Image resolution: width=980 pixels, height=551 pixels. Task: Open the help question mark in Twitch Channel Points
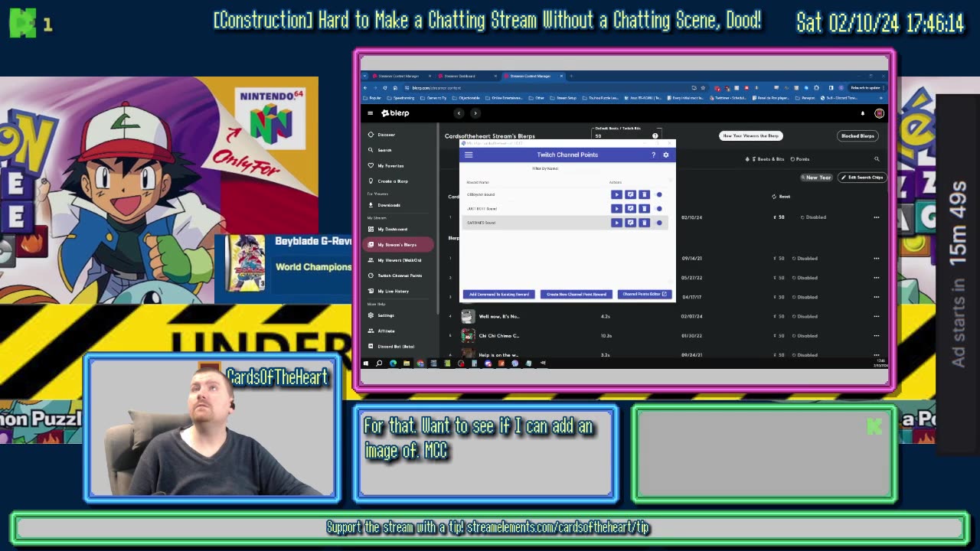point(653,155)
